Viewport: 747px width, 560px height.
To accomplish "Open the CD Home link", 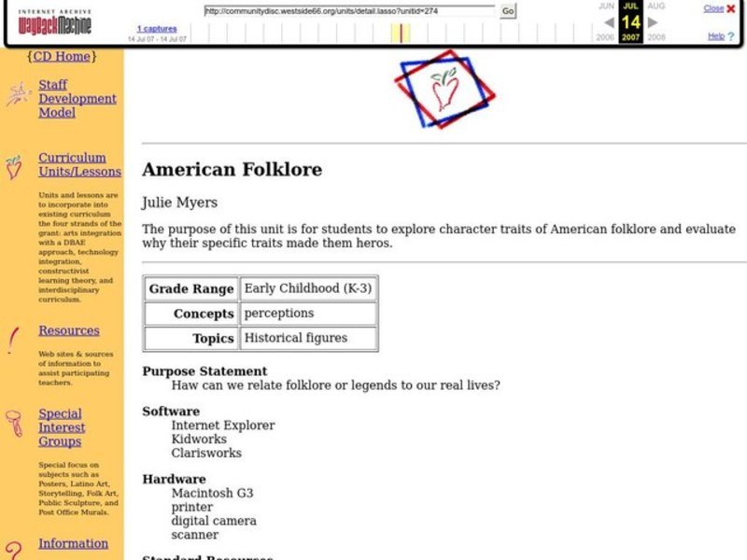I will pos(64,56).
